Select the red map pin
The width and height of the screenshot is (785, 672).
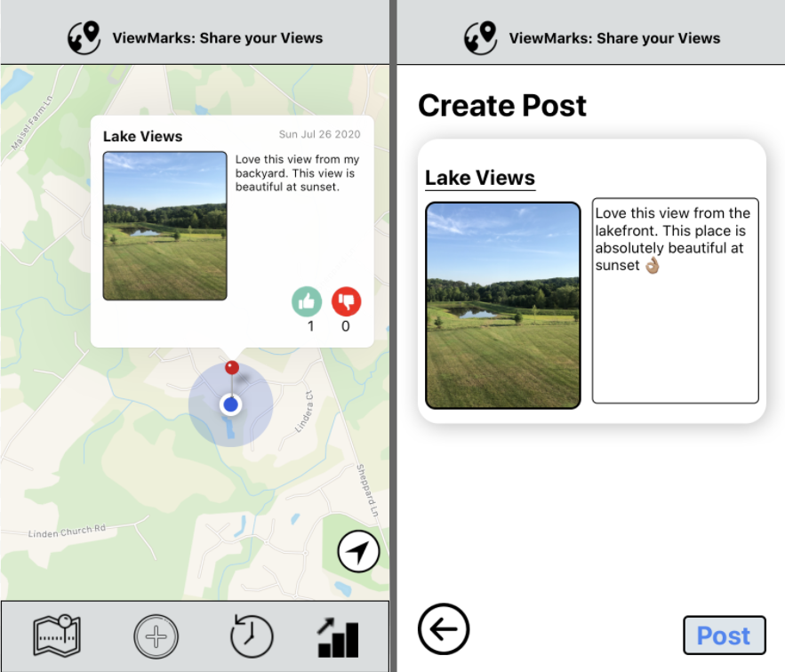(232, 368)
